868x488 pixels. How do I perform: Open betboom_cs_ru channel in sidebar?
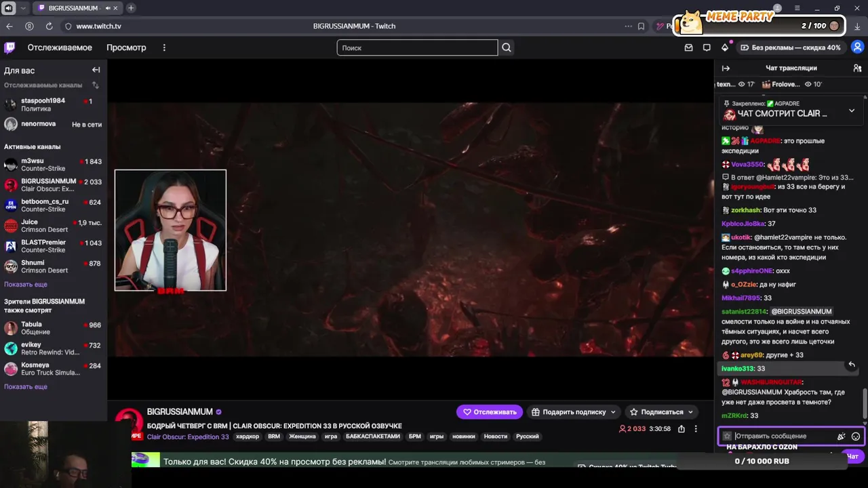54,205
